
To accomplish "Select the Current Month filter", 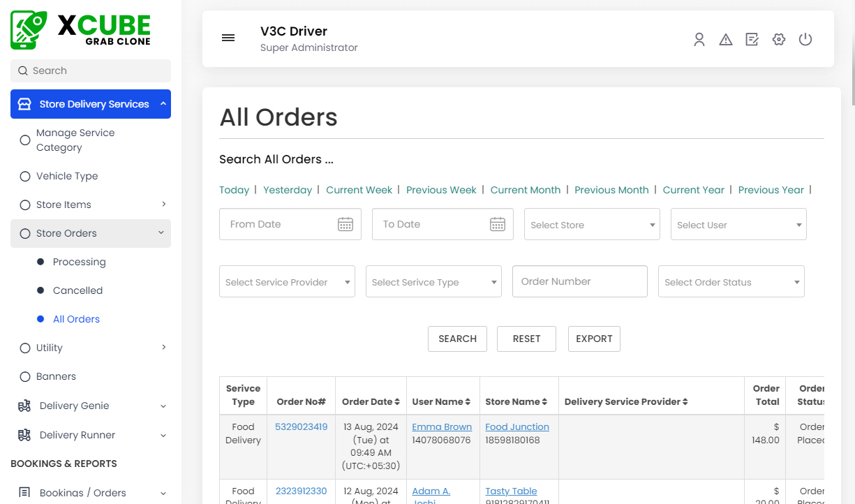I will pyautogui.click(x=526, y=190).
